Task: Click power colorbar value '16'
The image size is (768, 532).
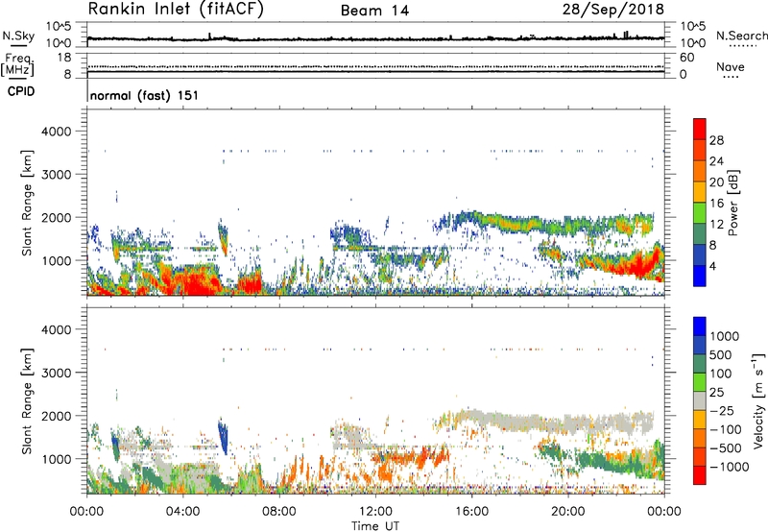Action: click(x=716, y=204)
